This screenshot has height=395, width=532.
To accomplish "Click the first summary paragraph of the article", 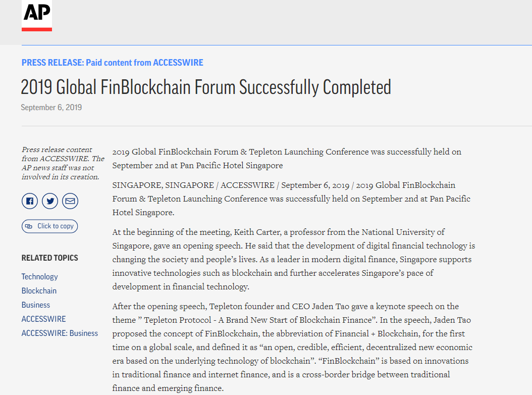I will (x=286, y=158).
